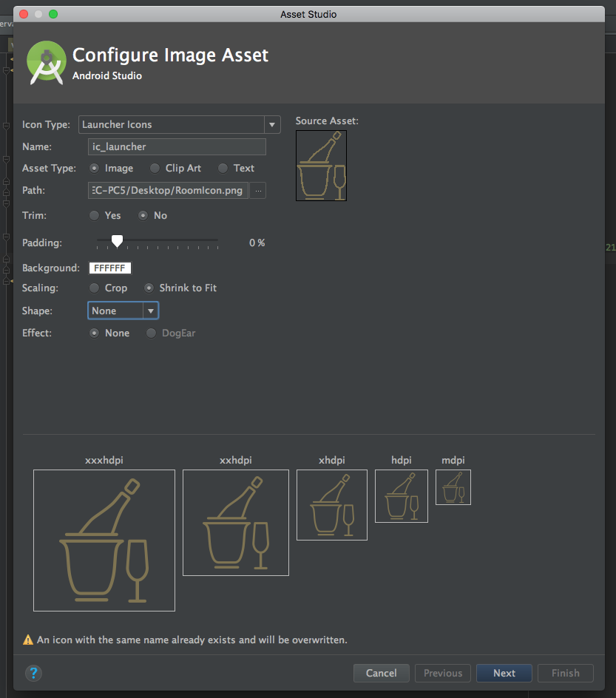Screen dimensions: 616x698
Task: Click the RoomIcon.png Path field
Action: [x=169, y=191]
